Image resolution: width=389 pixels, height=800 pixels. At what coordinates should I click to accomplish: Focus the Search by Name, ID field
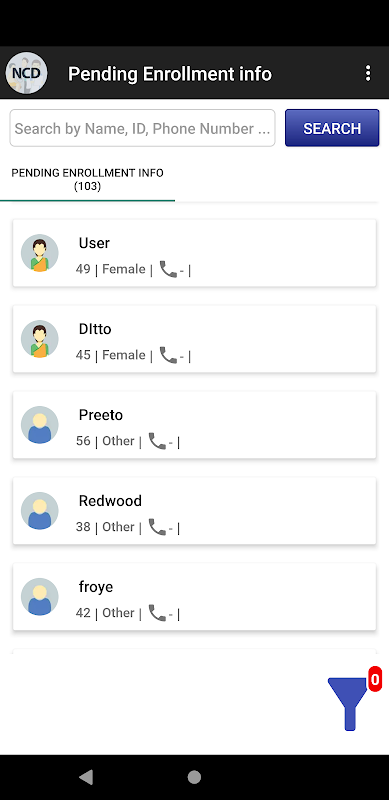pos(142,128)
